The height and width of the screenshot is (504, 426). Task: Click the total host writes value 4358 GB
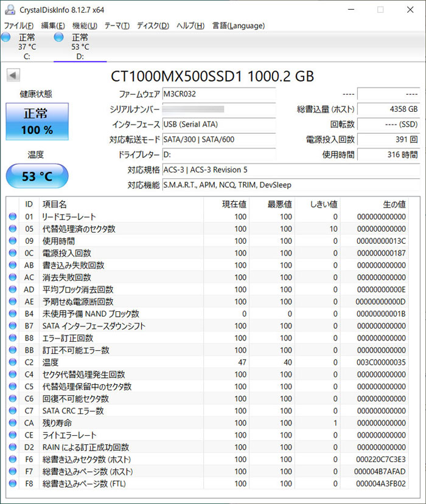pos(389,109)
